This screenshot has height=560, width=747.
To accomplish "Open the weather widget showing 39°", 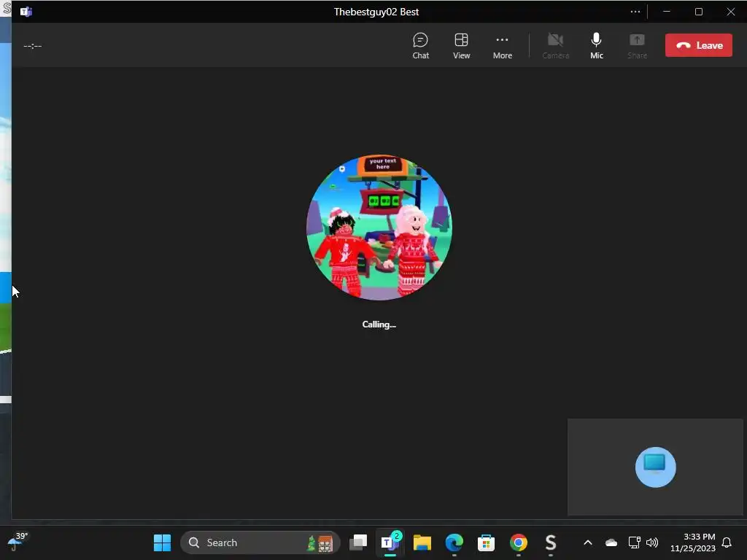I will pos(18,542).
